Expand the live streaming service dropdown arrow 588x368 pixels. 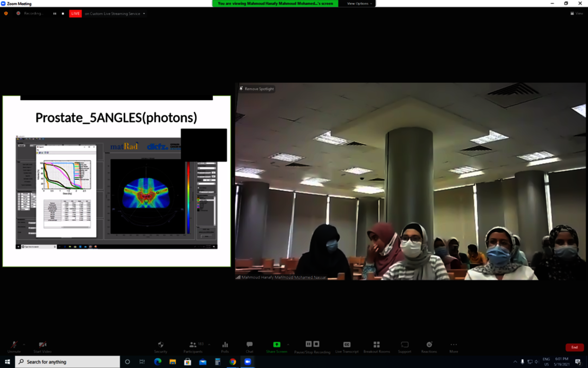(144, 14)
